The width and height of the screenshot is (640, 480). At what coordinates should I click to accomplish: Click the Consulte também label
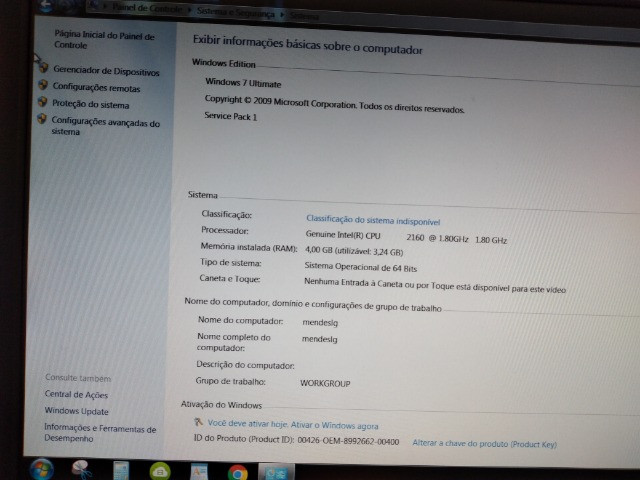(78, 378)
